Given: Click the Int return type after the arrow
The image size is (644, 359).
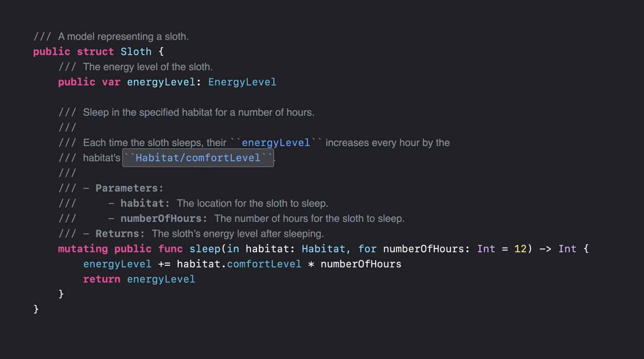Looking at the screenshot, I should (567, 249).
